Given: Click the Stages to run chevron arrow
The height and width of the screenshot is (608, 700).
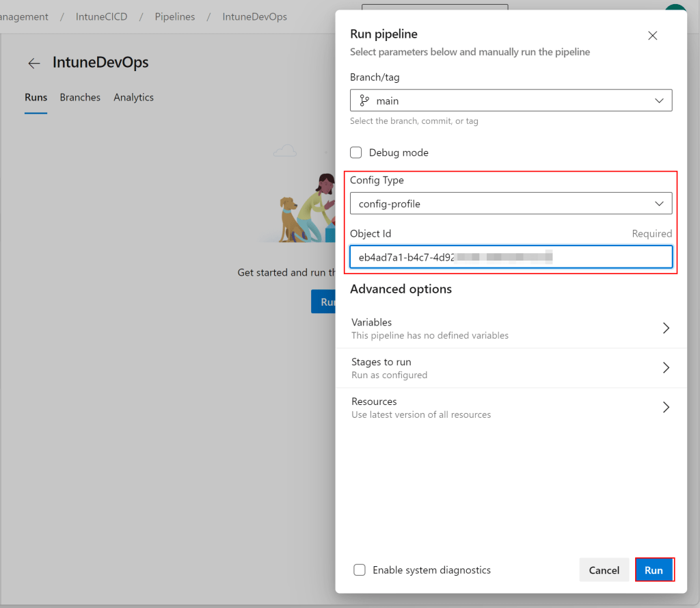Looking at the screenshot, I should 666,368.
